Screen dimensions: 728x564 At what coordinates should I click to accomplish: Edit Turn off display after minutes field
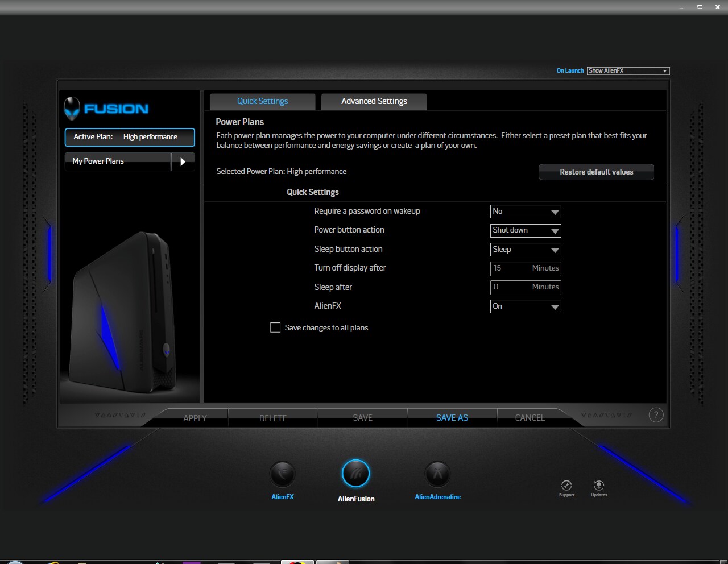click(x=526, y=268)
